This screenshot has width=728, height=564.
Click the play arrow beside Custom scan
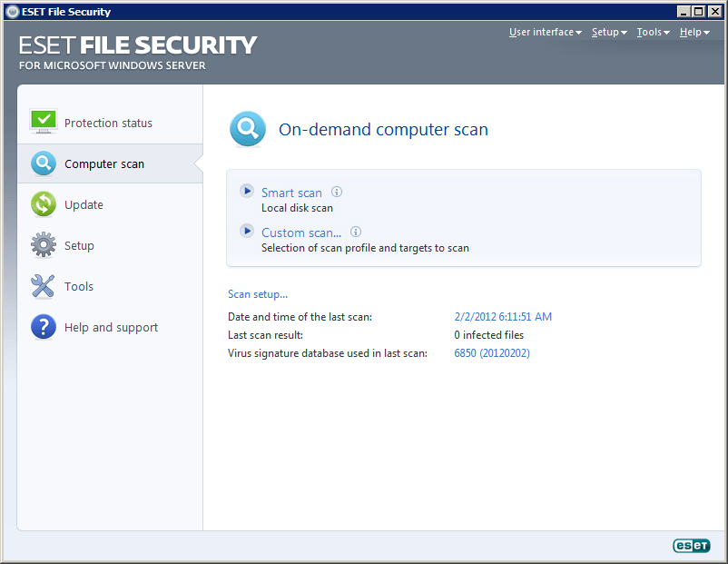coord(247,231)
